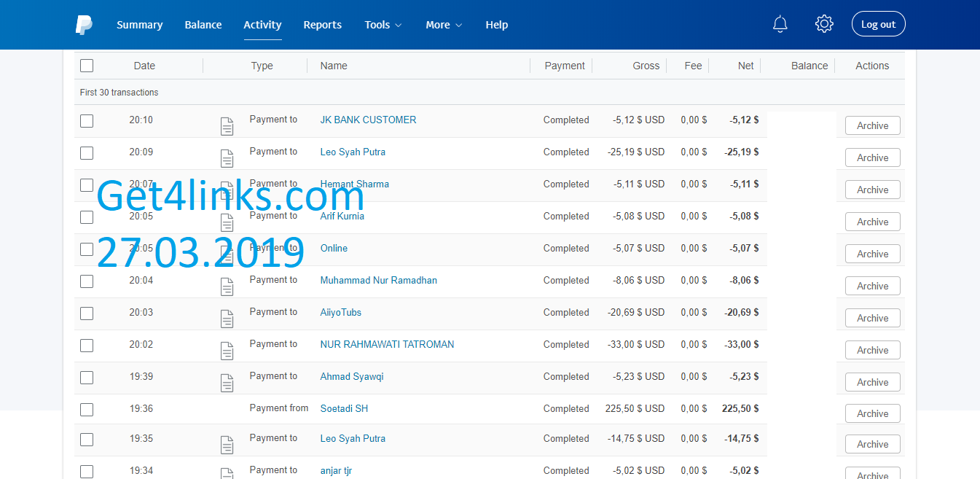Open the Reports tab
Viewport: 980px width, 479px height.
[x=323, y=25]
